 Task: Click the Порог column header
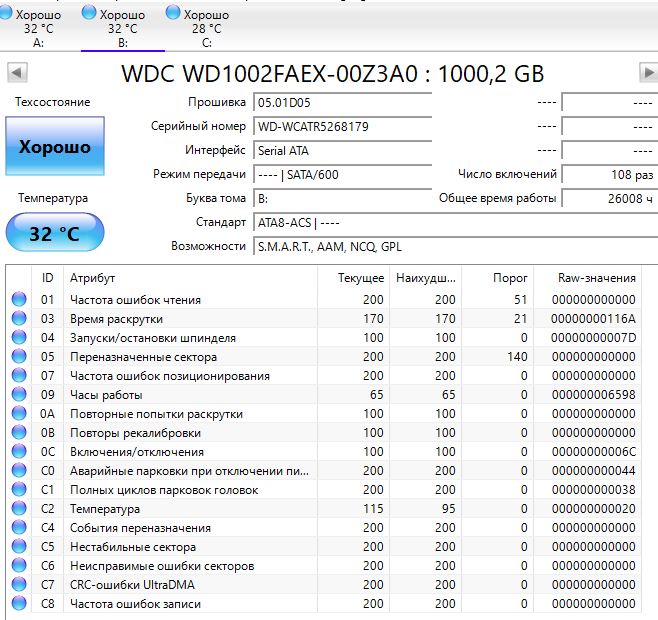tap(498, 278)
